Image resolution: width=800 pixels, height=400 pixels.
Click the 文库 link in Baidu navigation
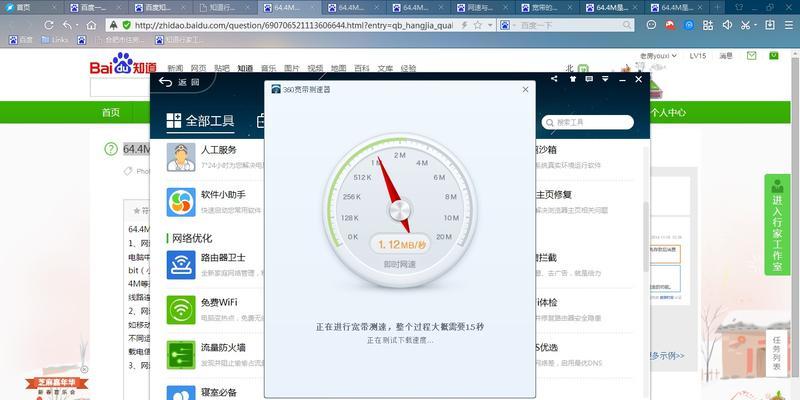click(x=385, y=68)
